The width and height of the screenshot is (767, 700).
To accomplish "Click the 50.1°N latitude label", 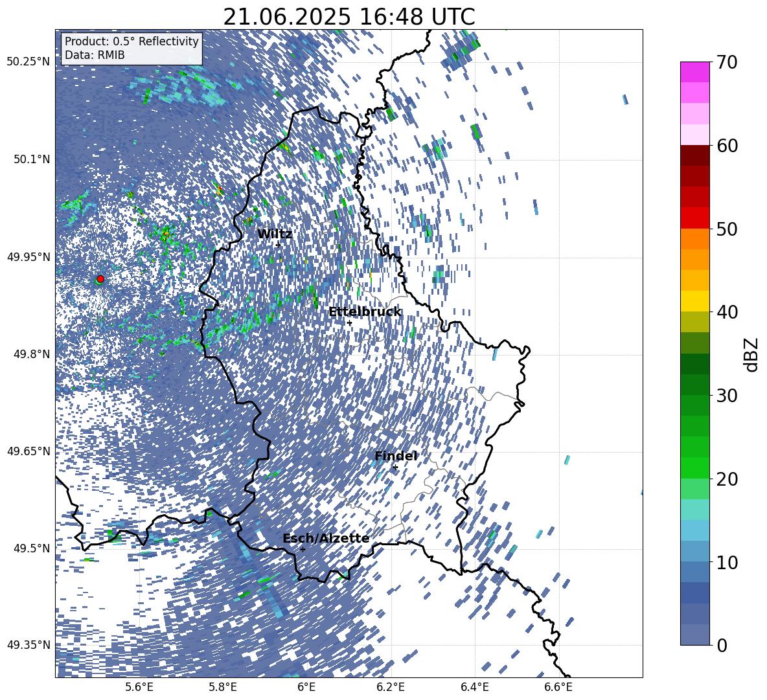I will click(x=32, y=159).
